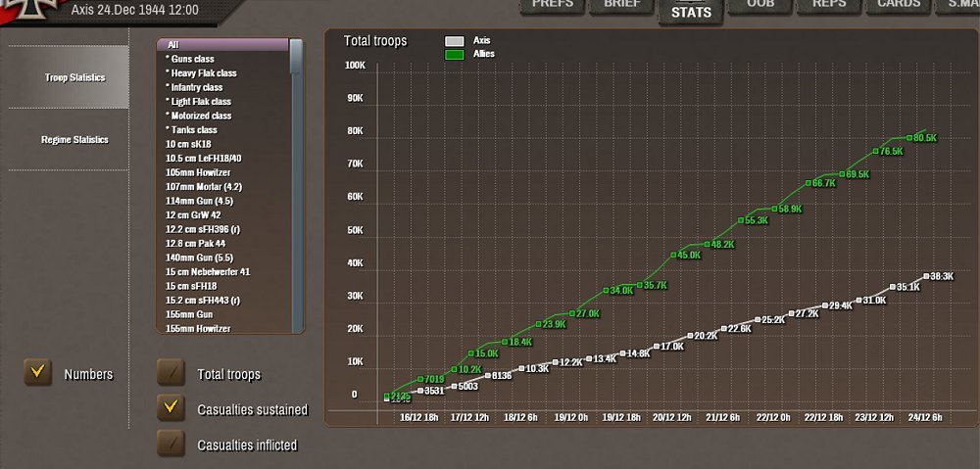This screenshot has height=469, width=980.
Task: Select 155mm Gun entry
Action: click(x=222, y=314)
